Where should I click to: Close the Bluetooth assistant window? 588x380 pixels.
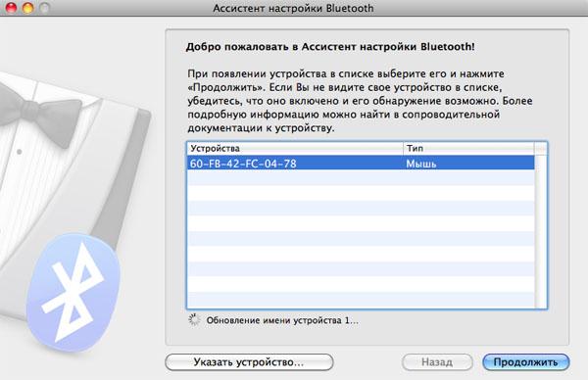coord(11,7)
